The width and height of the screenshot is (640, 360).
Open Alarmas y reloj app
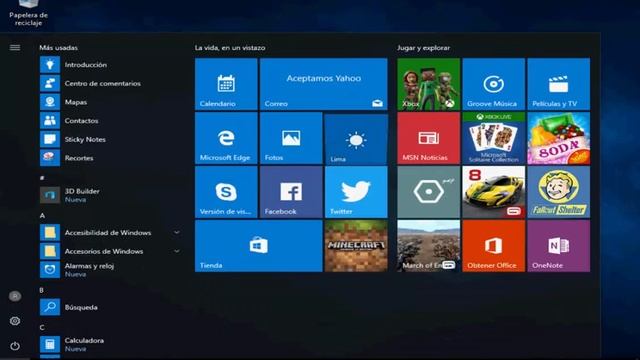(x=110, y=270)
